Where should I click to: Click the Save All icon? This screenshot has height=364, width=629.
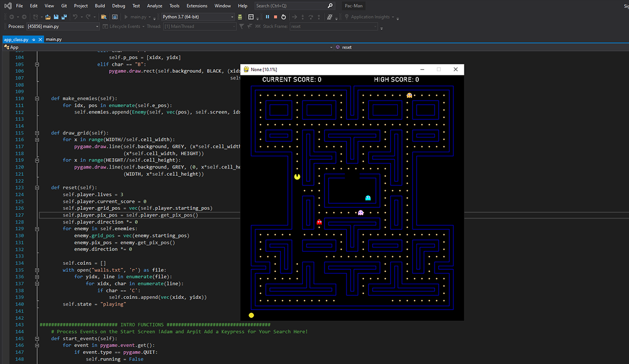(64, 17)
